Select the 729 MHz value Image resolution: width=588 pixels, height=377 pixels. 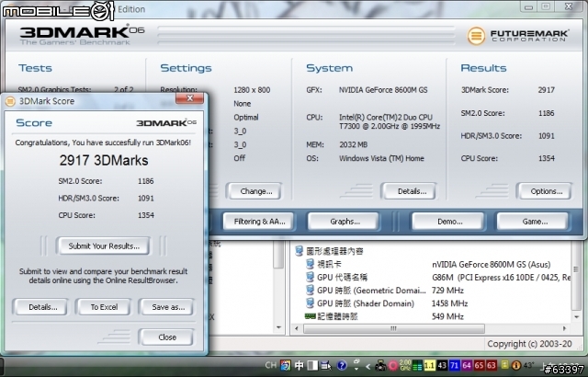(447, 291)
